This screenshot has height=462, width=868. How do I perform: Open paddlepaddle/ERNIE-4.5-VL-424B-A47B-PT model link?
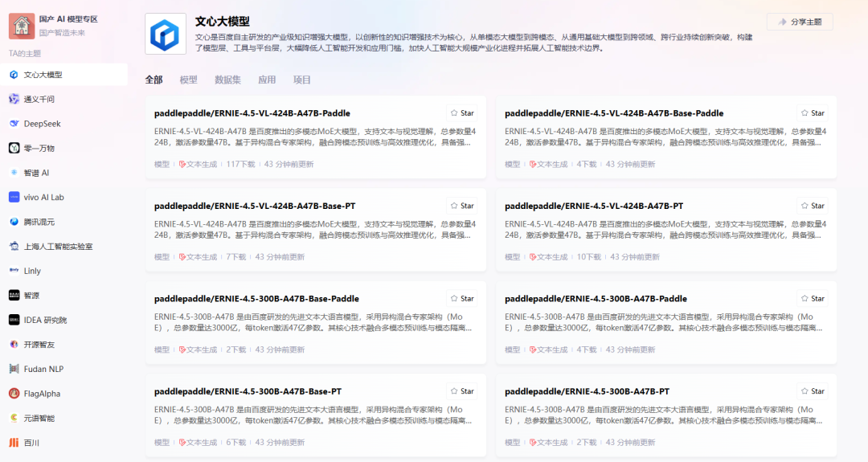(x=594, y=206)
